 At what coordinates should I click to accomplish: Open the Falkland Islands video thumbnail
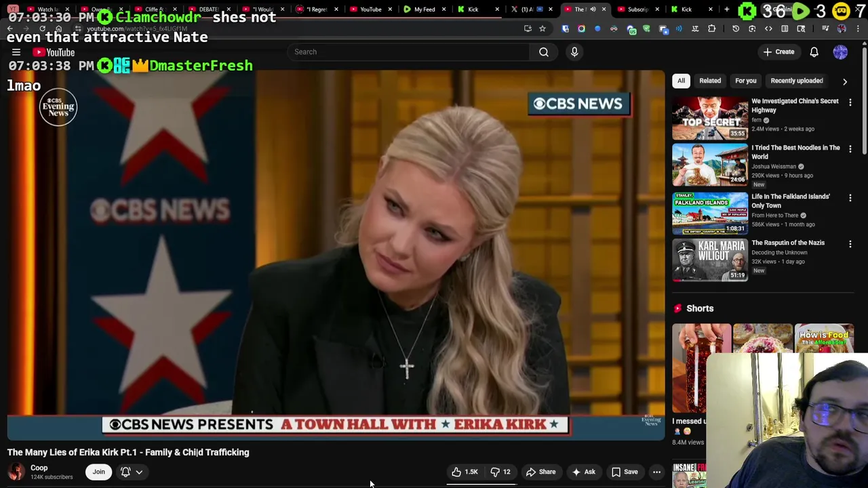(710, 213)
